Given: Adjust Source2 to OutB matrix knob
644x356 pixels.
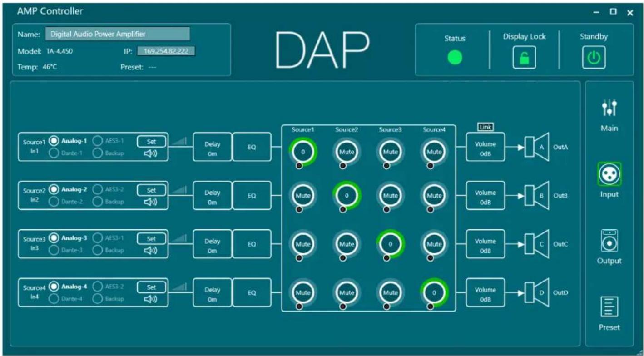Looking at the screenshot, I should (347, 196).
